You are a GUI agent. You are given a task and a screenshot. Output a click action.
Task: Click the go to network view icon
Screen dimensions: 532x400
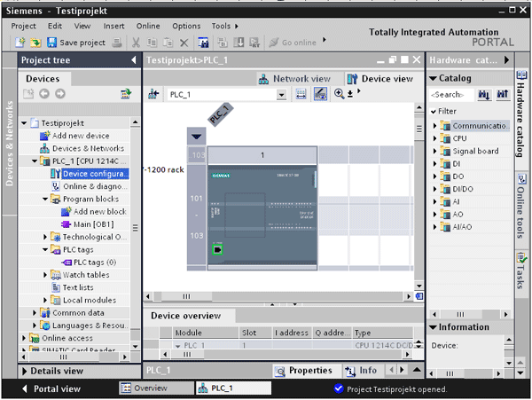click(153, 94)
